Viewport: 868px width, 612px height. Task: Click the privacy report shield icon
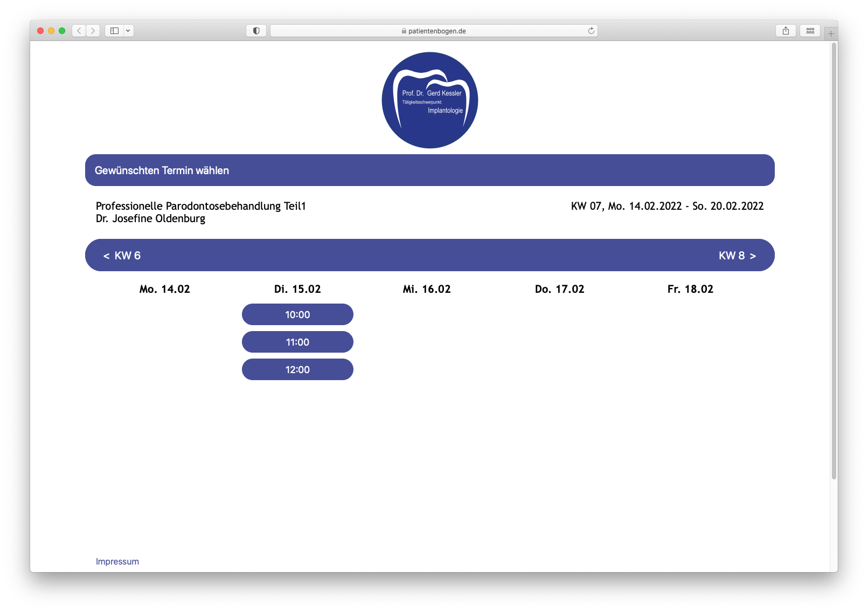click(x=256, y=31)
